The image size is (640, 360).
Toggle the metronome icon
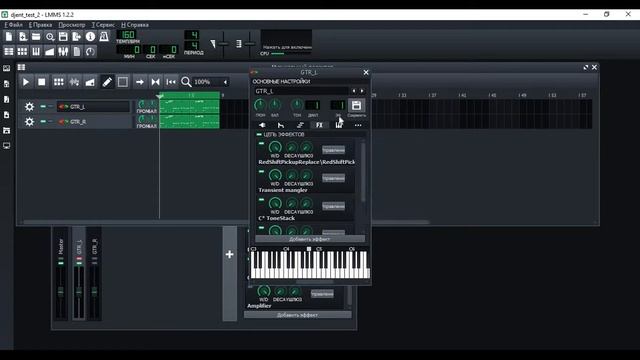pos(104,37)
